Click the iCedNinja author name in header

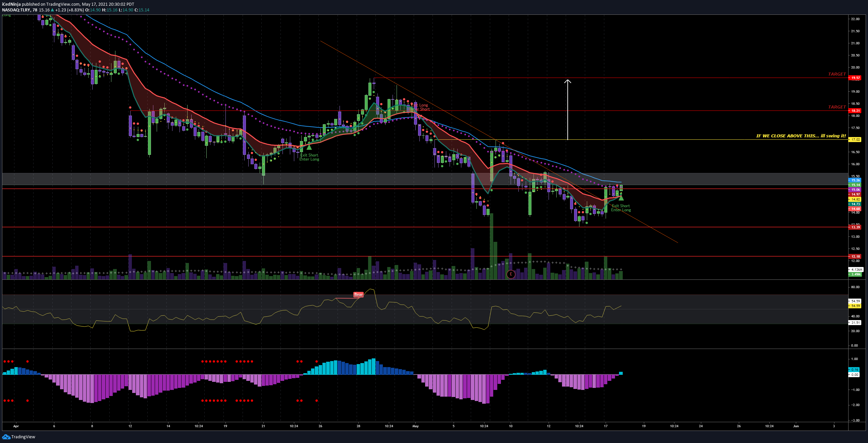click(x=11, y=4)
